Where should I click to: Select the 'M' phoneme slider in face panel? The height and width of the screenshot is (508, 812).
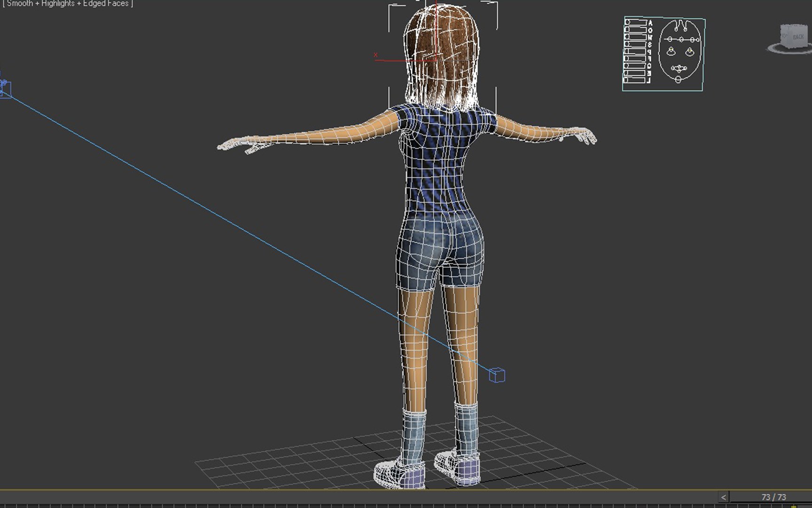click(636, 37)
